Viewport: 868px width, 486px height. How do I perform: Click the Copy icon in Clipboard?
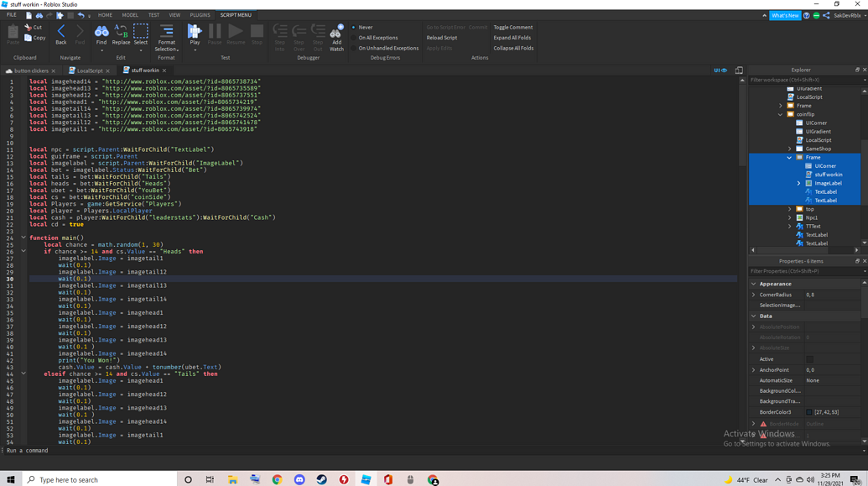pyautogui.click(x=28, y=38)
